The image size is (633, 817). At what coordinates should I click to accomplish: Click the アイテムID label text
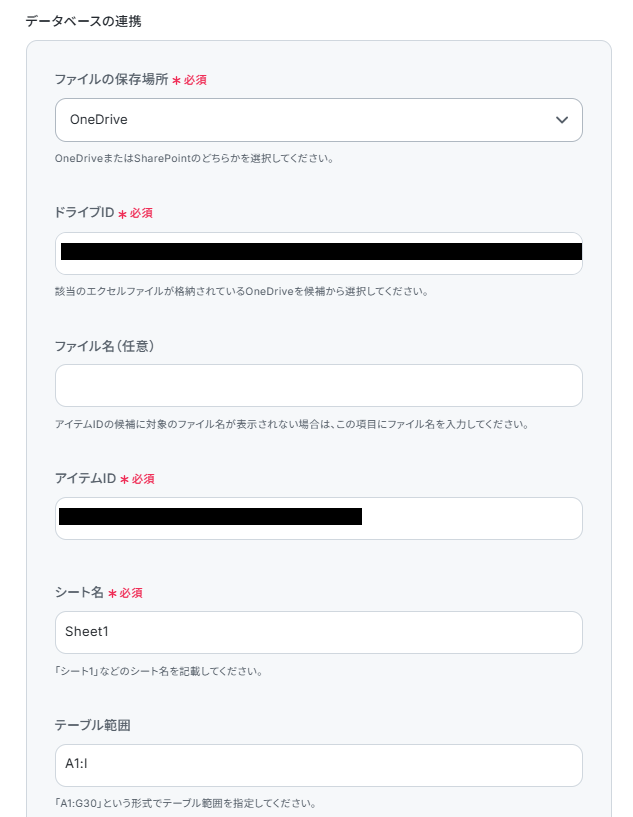tap(85, 478)
